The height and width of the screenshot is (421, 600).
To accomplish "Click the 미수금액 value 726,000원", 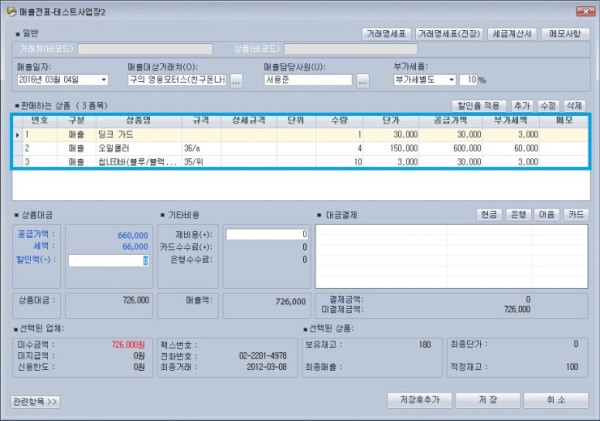I will pos(128,345).
